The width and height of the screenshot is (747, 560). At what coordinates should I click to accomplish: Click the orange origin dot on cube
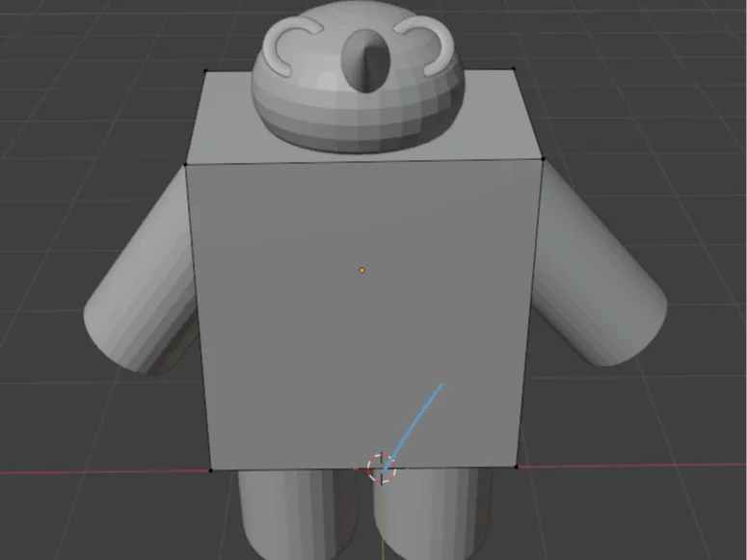pyautogui.click(x=362, y=270)
